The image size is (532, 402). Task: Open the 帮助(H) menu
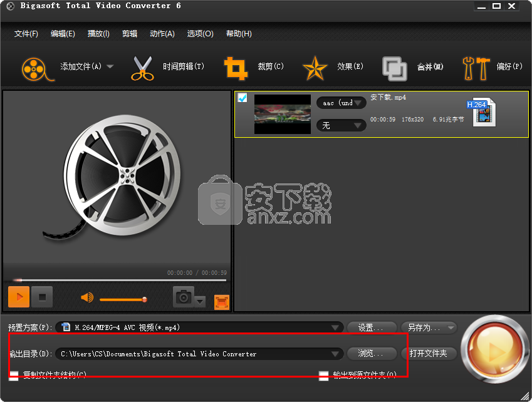click(239, 34)
